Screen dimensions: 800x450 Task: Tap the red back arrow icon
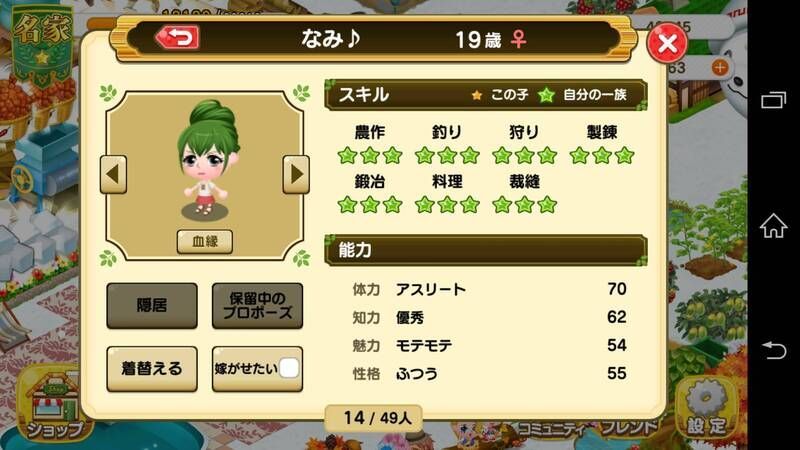(177, 38)
